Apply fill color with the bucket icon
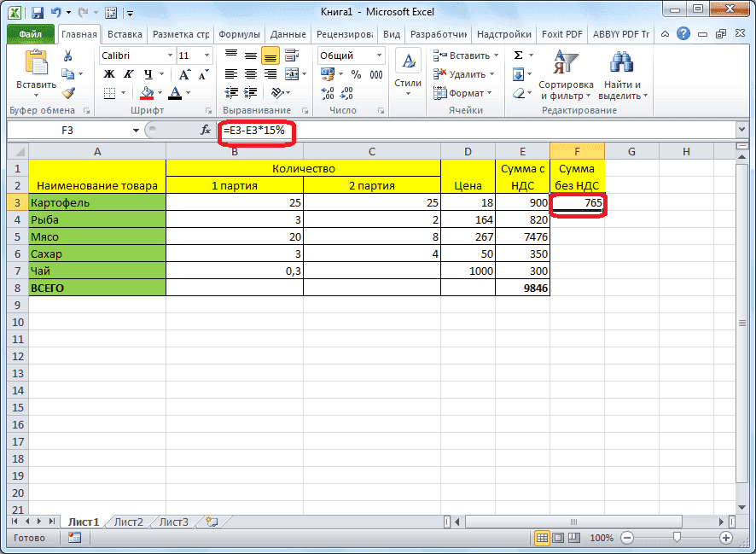 coord(148,92)
